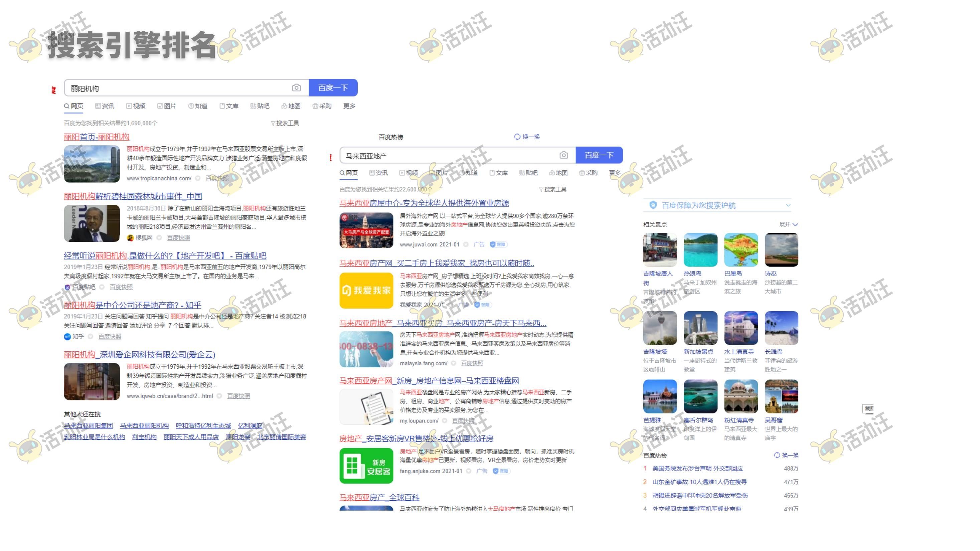This screenshot has height=551, width=980.
Task: Click 我爱我家 yellow logo thumbnail
Action: pos(366,291)
